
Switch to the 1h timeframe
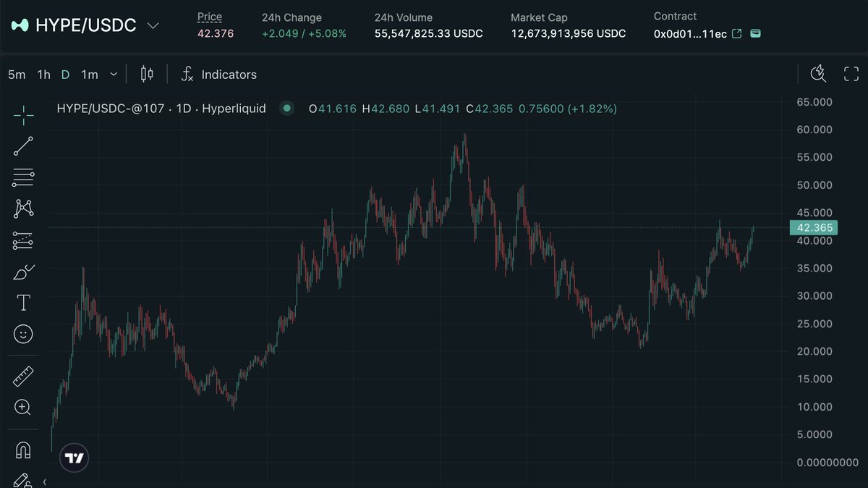pyautogui.click(x=44, y=75)
